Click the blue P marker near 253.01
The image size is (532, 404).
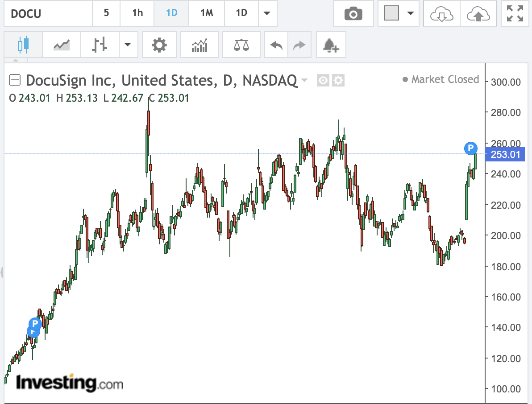(x=470, y=148)
